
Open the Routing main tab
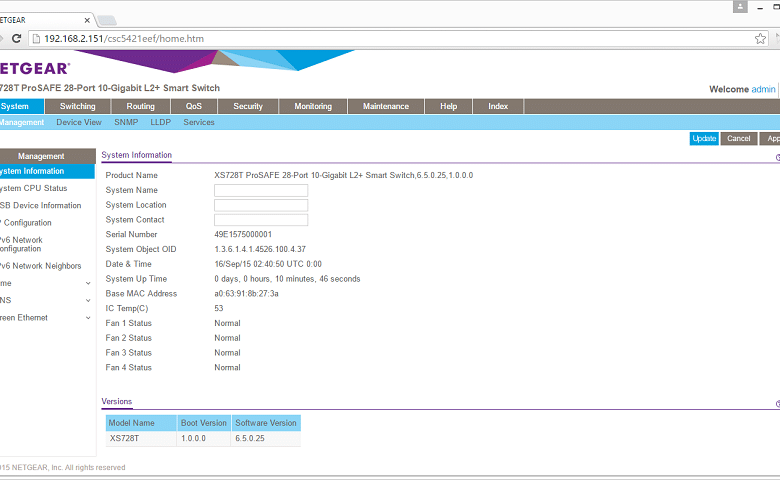141,106
